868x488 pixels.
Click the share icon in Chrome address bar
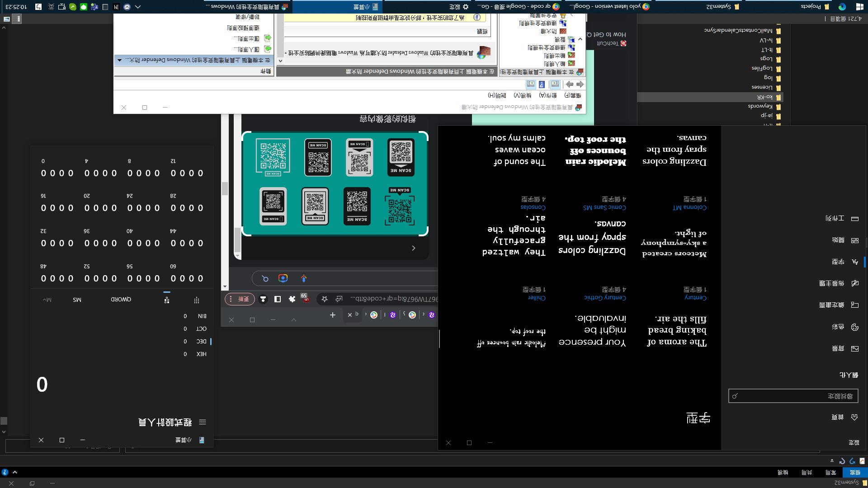339,299
